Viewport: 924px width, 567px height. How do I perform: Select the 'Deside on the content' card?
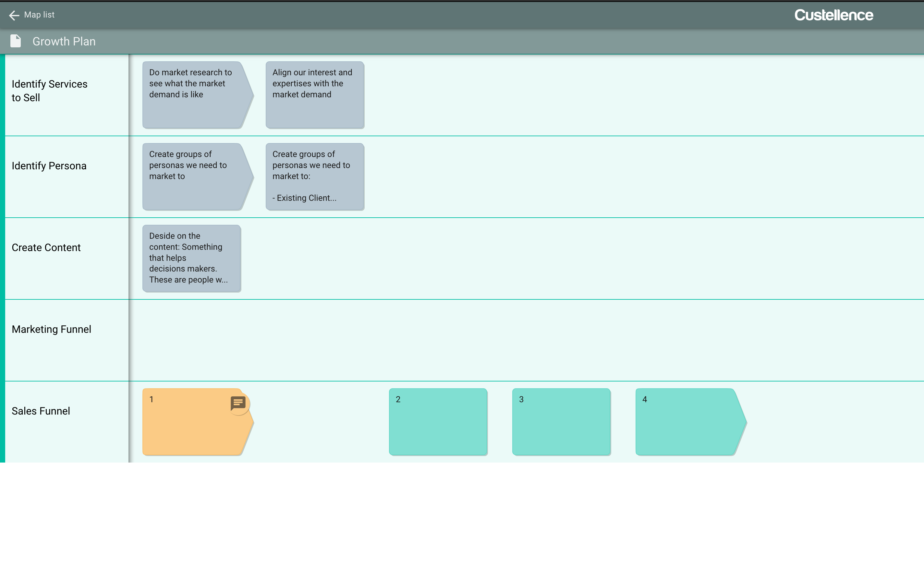point(192,259)
